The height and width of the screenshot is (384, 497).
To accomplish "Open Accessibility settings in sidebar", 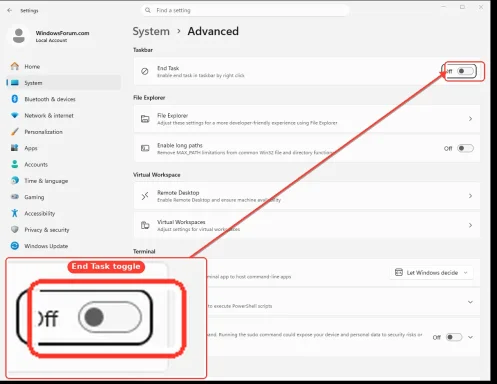I will tap(63, 213).
